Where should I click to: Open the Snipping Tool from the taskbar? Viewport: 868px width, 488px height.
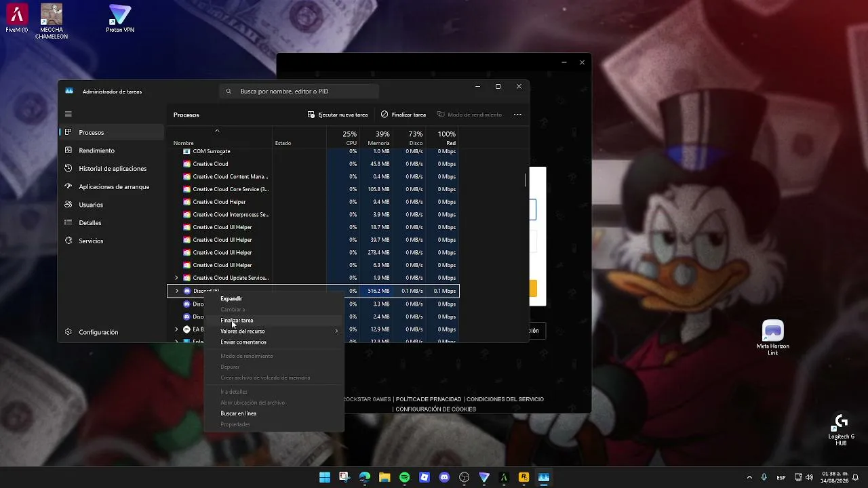(x=344, y=477)
